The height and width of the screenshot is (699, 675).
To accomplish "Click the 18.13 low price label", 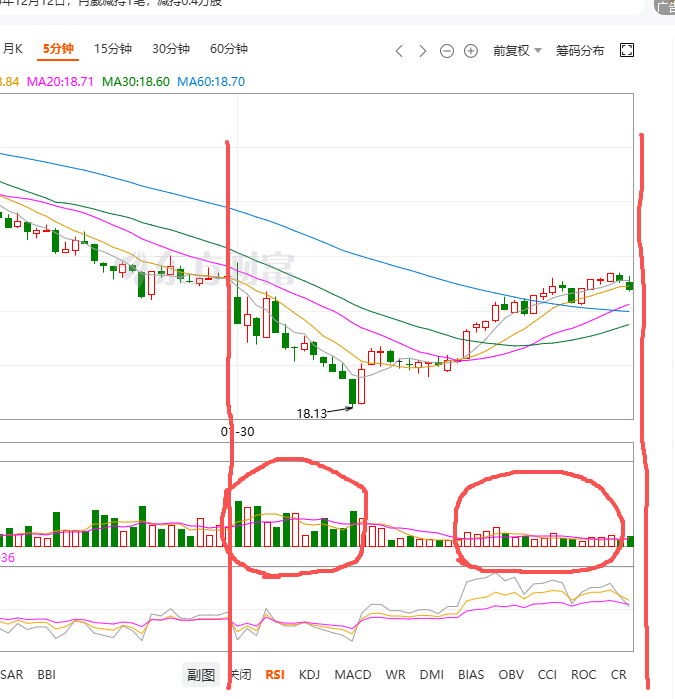I will click(x=312, y=414).
